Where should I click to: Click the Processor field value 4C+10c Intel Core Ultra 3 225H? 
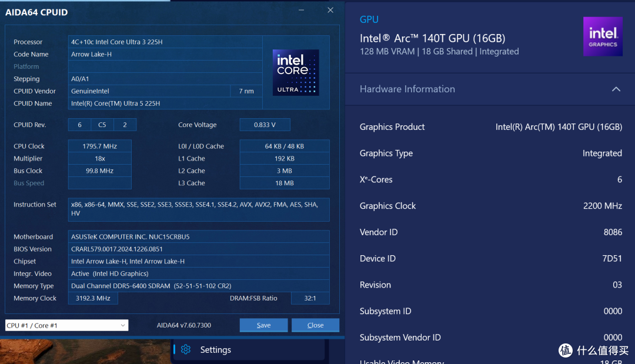[x=165, y=42]
